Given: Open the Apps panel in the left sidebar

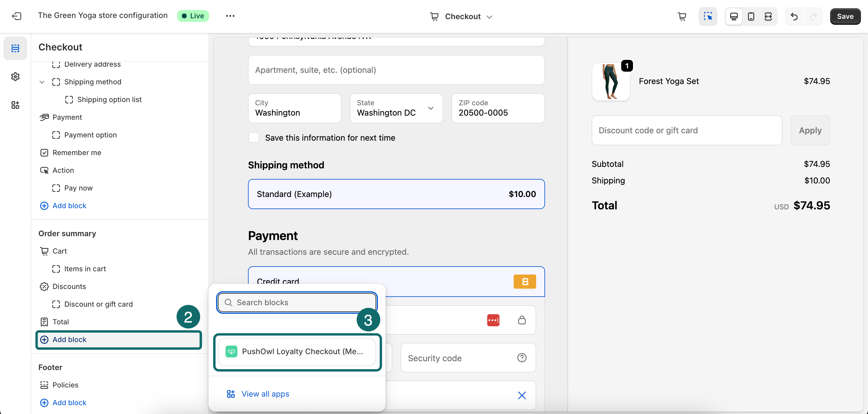Looking at the screenshot, I should 15,105.
